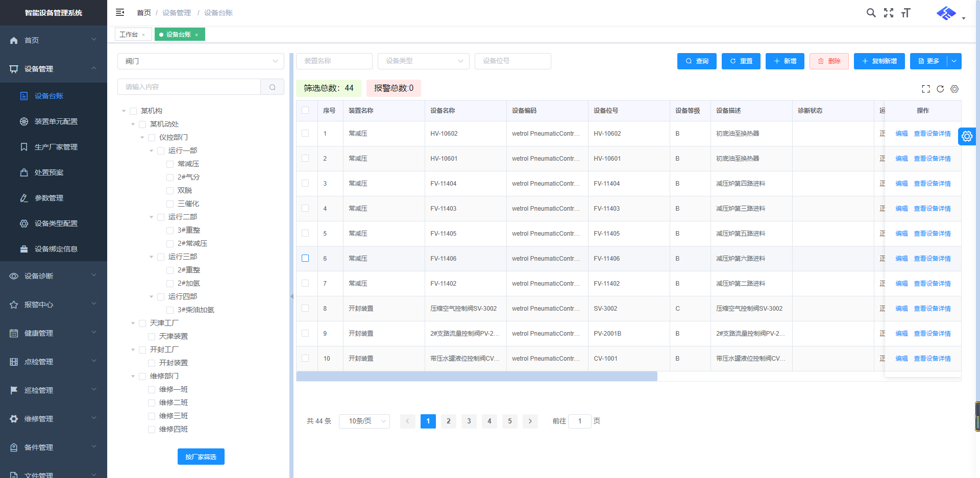Maximize table with fullscreen bracket icon
The image size is (980, 478).
click(x=926, y=89)
